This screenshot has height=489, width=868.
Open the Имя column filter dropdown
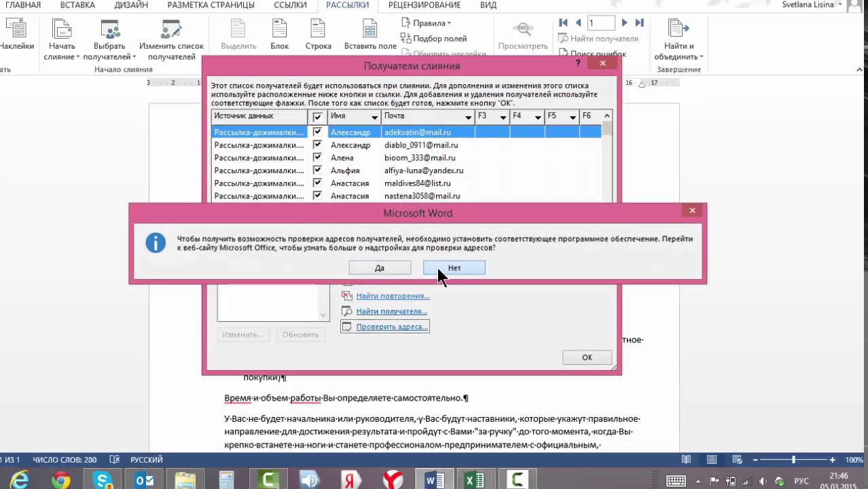point(374,117)
